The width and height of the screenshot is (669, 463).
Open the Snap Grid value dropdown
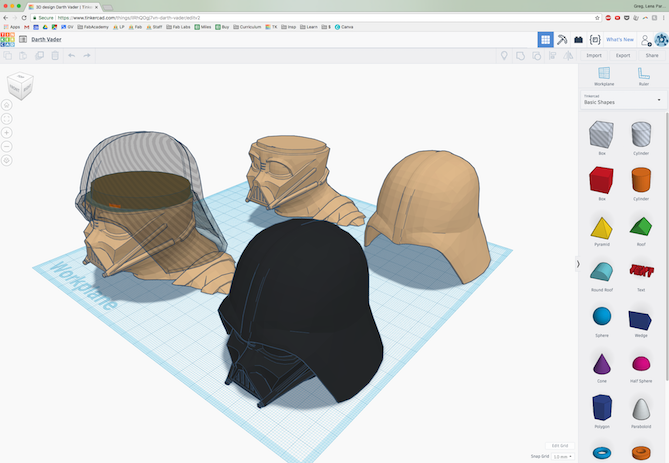[x=563, y=457]
